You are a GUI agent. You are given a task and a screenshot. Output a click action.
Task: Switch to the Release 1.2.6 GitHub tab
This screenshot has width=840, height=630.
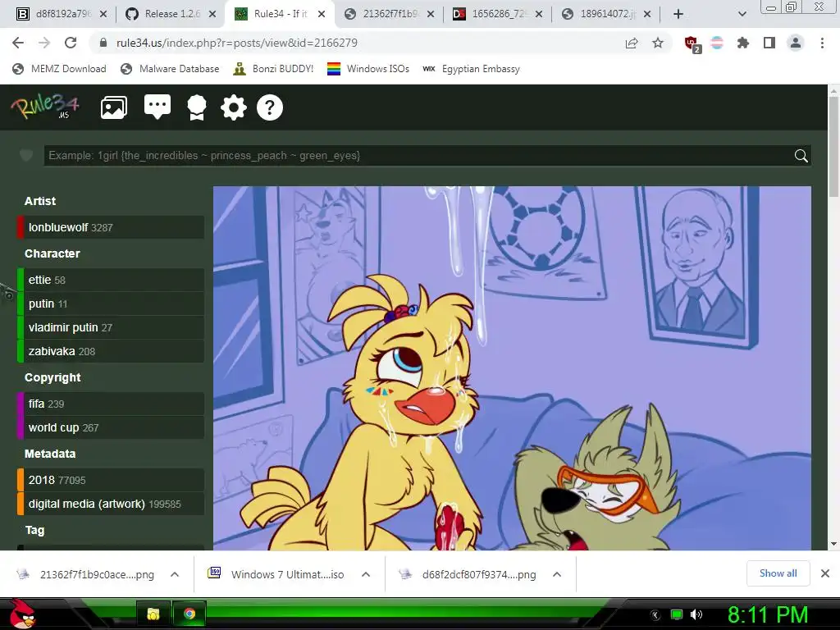(163, 14)
